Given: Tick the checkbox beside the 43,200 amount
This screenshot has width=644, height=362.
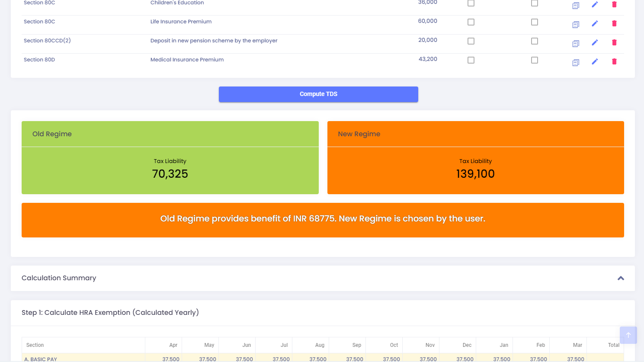Looking at the screenshot, I should tap(471, 60).
